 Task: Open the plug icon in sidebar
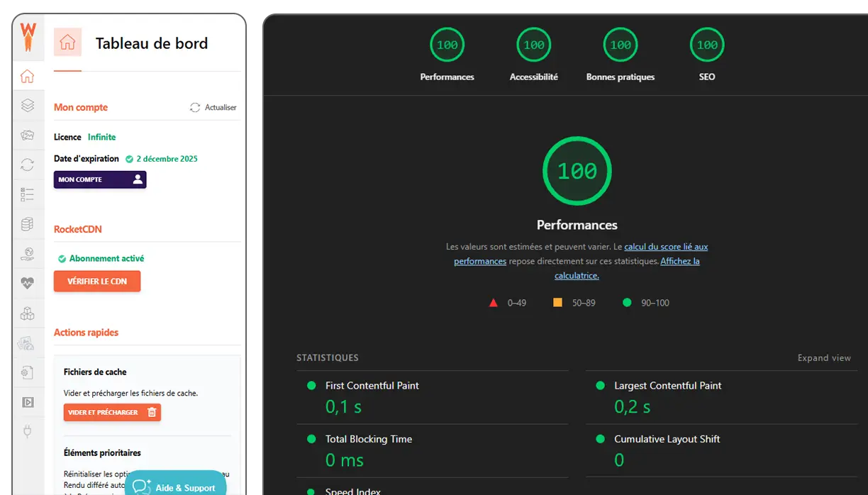(x=28, y=431)
